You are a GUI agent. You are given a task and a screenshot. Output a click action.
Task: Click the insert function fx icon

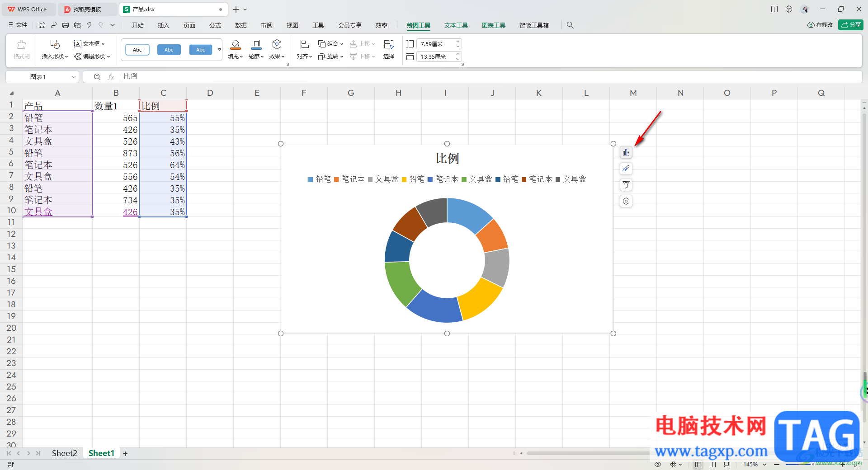(111, 77)
